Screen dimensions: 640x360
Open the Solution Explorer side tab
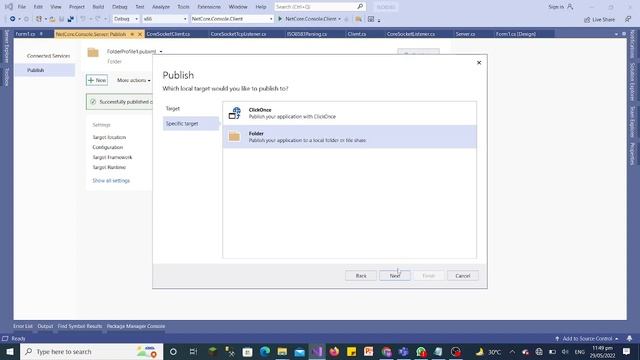(x=633, y=82)
